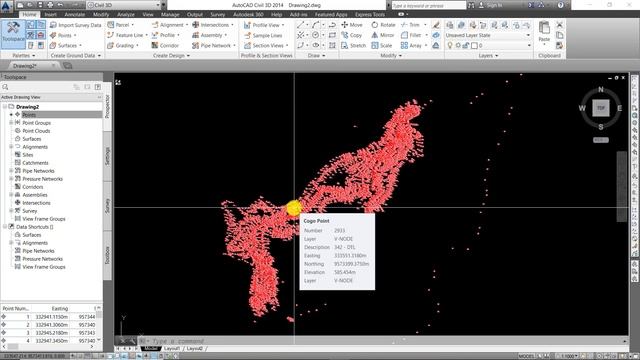Screen dimensions: 640x360
Task: Click the Easting column header
Action: coord(60,308)
